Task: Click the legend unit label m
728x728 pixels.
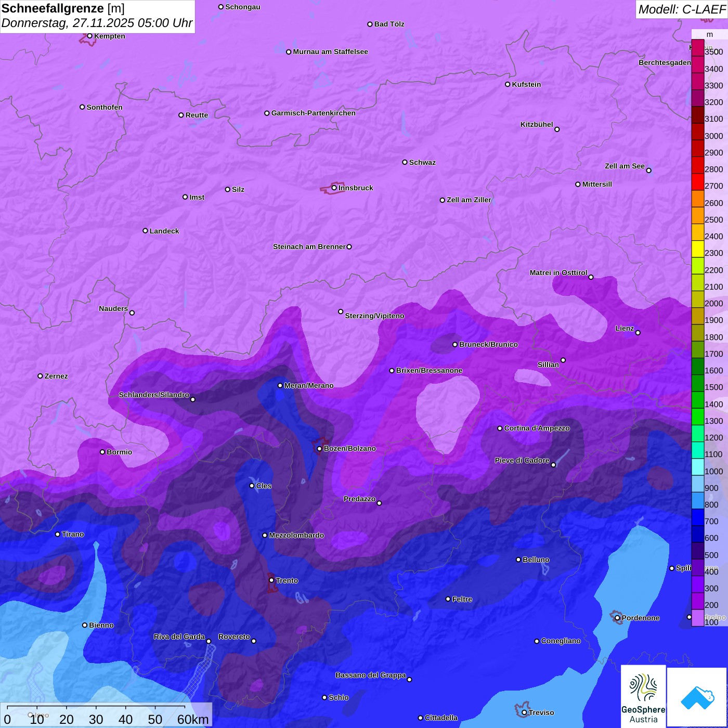Action: click(710, 34)
